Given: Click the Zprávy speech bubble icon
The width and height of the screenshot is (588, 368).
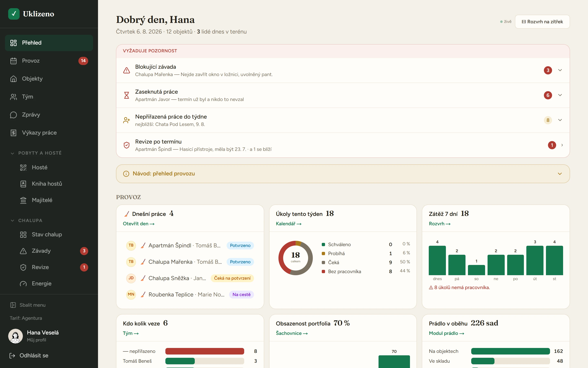Looking at the screenshot, I should point(13,115).
